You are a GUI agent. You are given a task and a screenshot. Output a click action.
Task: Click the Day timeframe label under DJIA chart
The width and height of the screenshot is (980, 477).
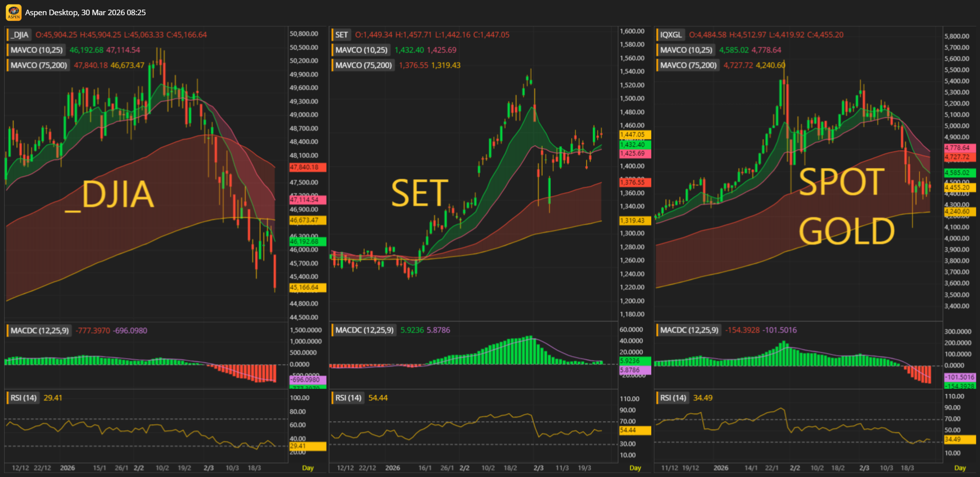tap(307, 468)
